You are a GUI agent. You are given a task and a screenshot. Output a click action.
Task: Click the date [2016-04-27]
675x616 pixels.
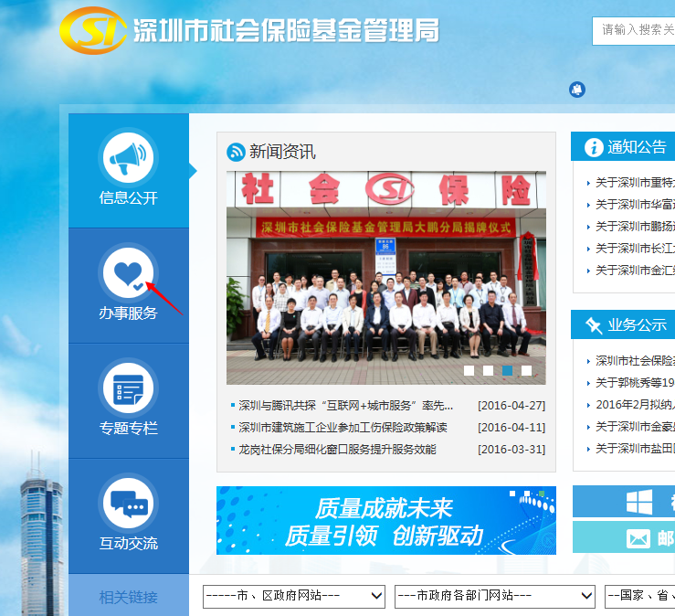click(x=512, y=406)
